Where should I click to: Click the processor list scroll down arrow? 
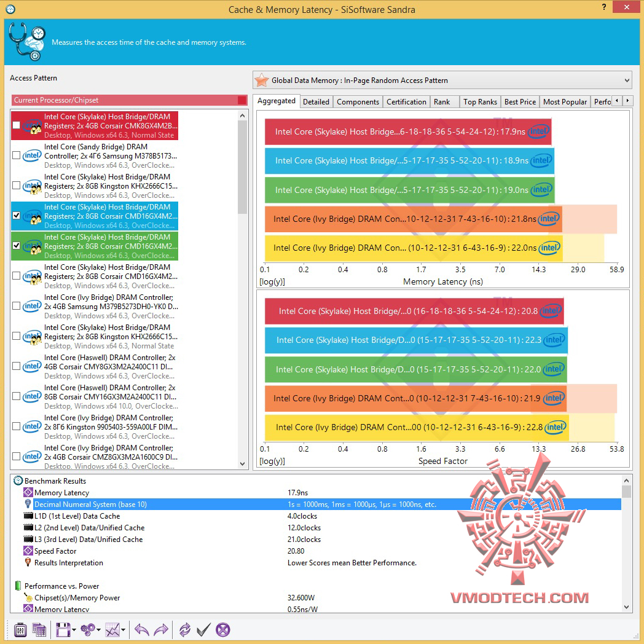242,464
